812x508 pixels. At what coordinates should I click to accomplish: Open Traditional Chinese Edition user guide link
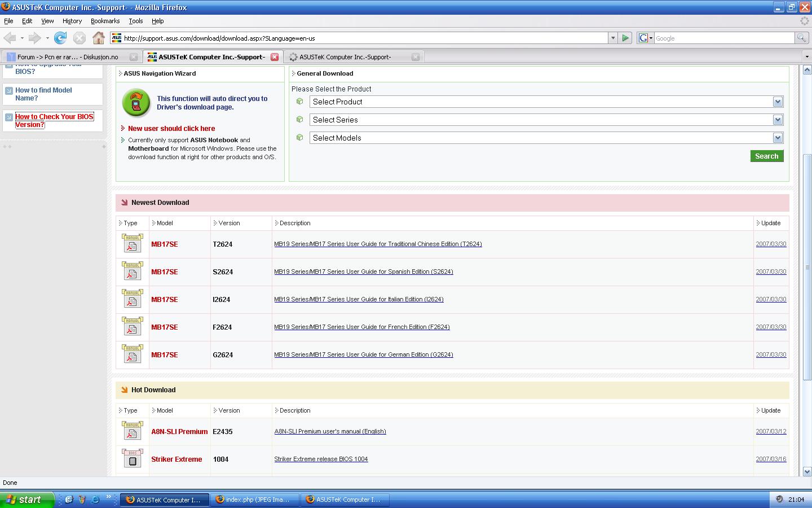[378, 244]
